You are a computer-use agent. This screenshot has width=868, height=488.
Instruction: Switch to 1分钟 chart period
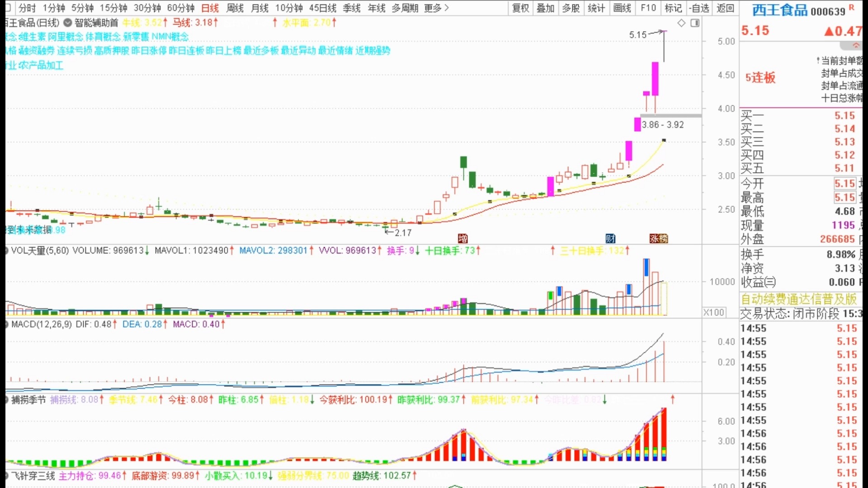point(54,8)
